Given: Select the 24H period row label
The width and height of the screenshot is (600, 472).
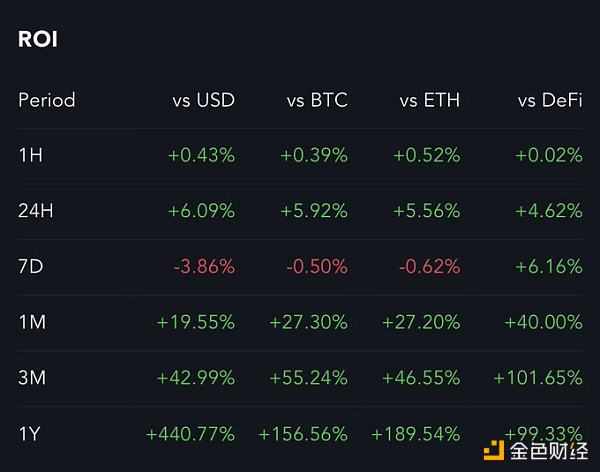Looking at the screenshot, I should coord(36,211).
